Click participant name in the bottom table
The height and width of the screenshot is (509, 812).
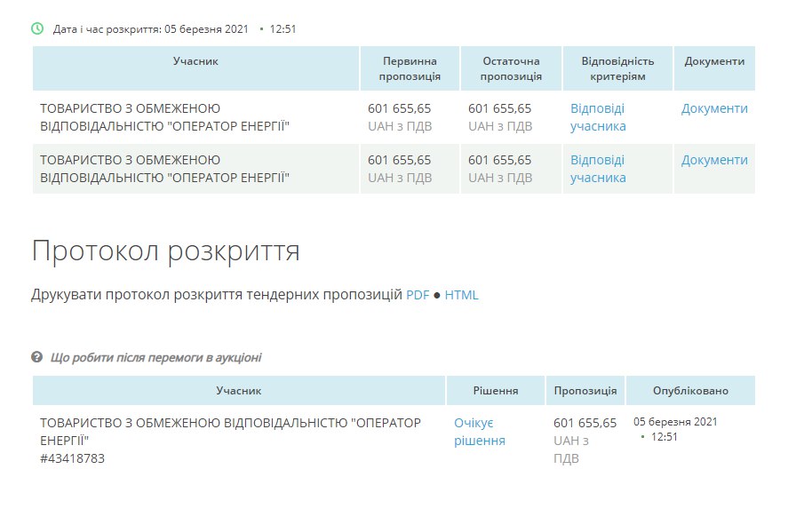coord(230,432)
